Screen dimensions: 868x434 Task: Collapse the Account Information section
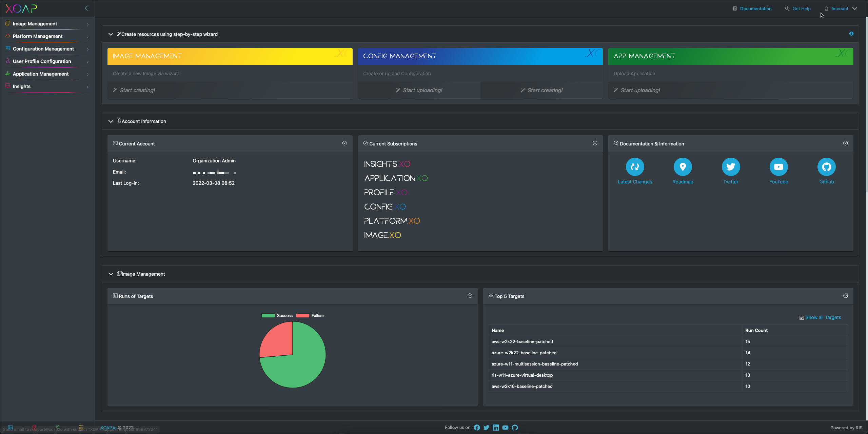tap(111, 121)
